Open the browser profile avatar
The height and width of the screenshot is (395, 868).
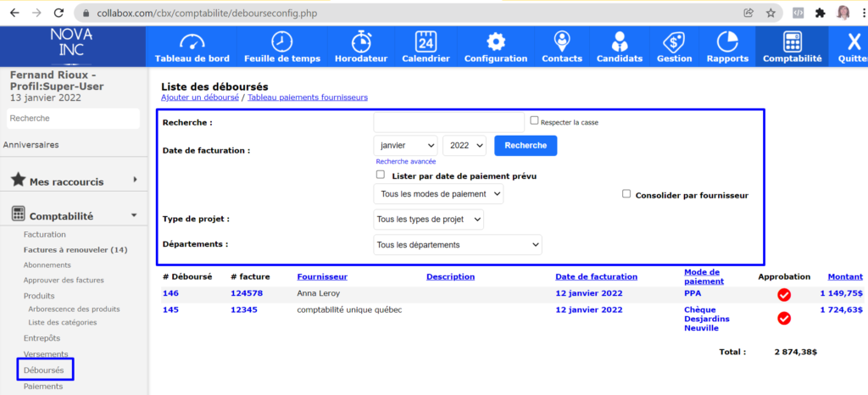click(843, 14)
